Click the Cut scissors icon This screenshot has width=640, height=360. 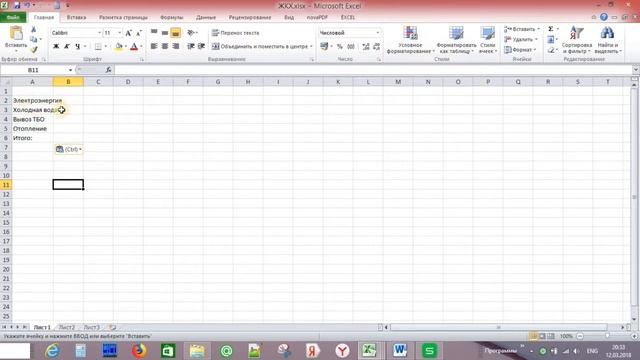34,29
